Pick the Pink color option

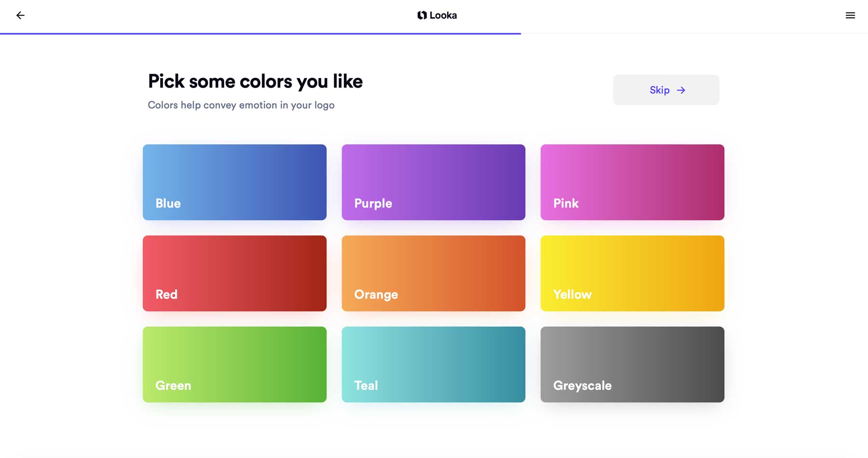[x=632, y=182]
